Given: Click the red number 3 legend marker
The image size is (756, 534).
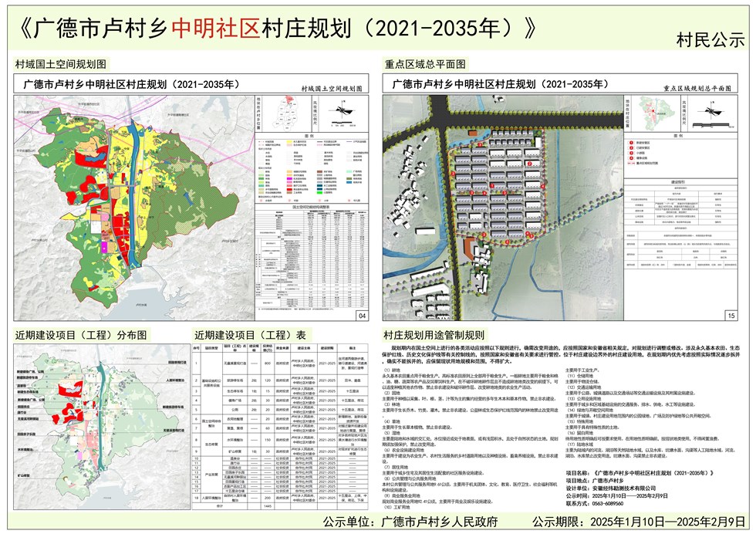Looking at the screenshot, I should click(632, 153).
